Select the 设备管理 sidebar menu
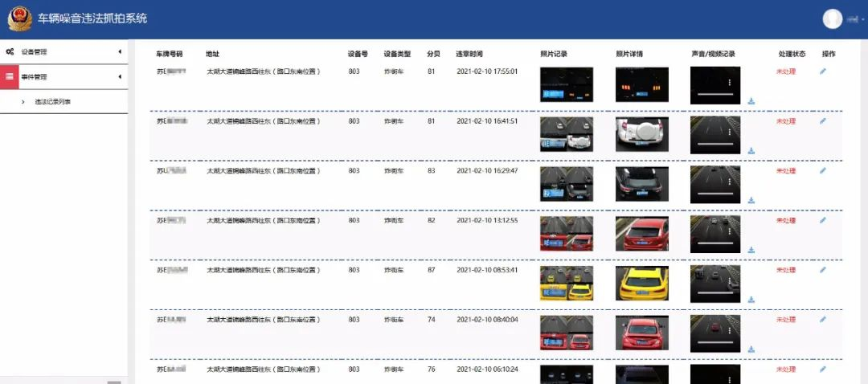The height and width of the screenshot is (384, 868). [35, 52]
